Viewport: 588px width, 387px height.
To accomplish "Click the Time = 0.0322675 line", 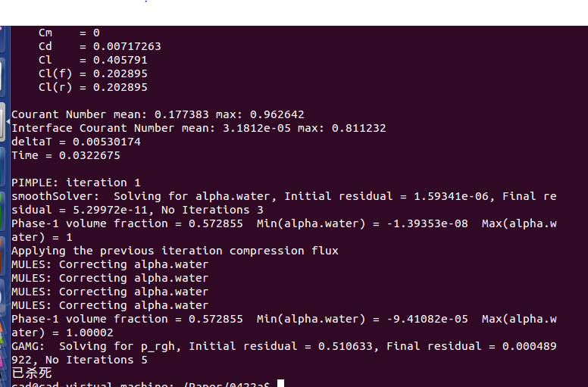I will pyautogui.click(x=65, y=155).
